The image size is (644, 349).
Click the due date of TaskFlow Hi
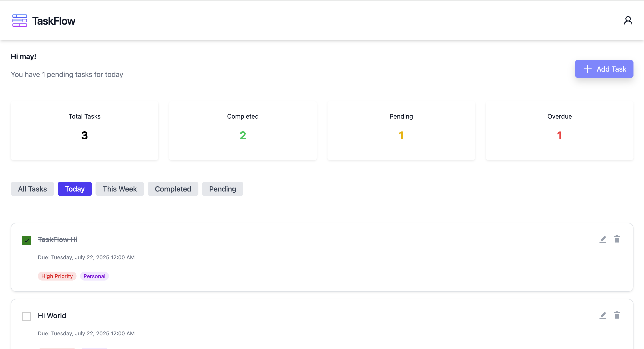(86, 257)
